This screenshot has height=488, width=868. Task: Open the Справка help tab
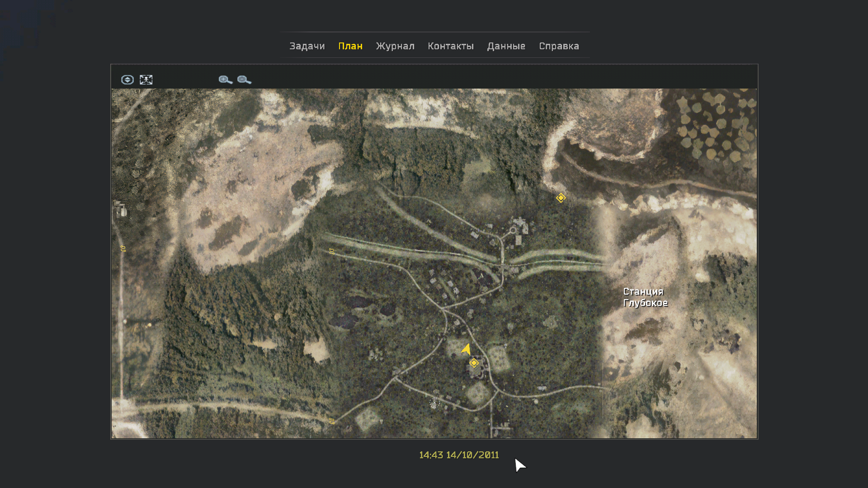coord(559,46)
